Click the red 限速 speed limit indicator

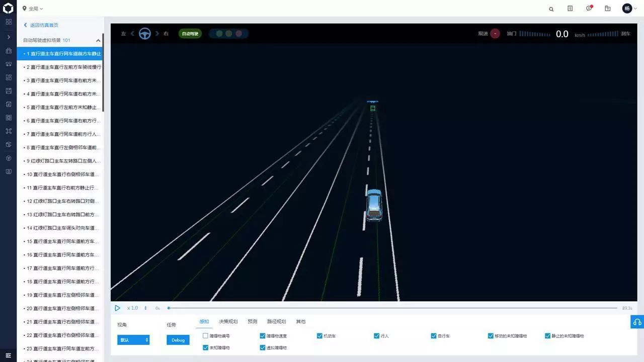[495, 34]
